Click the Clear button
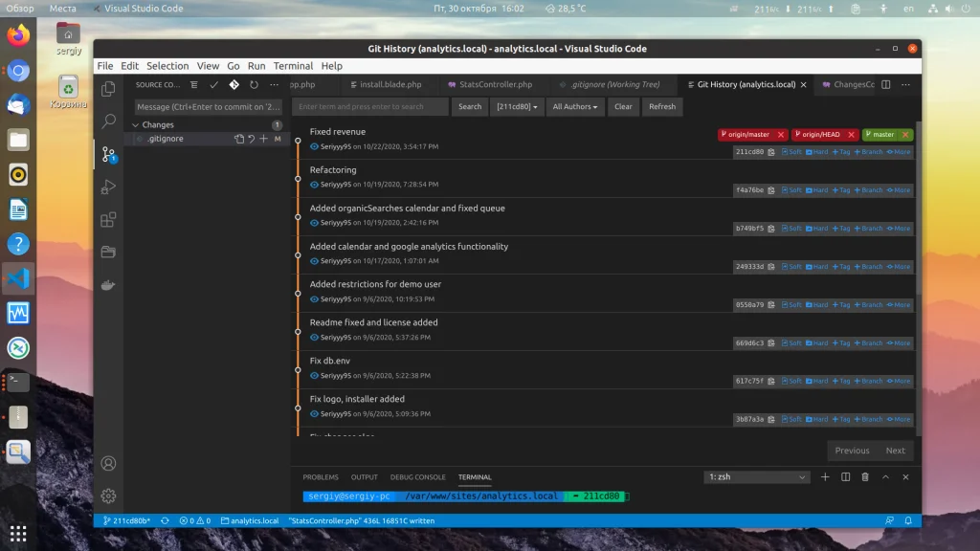Image resolution: width=980 pixels, height=551 pixels. 623,107
